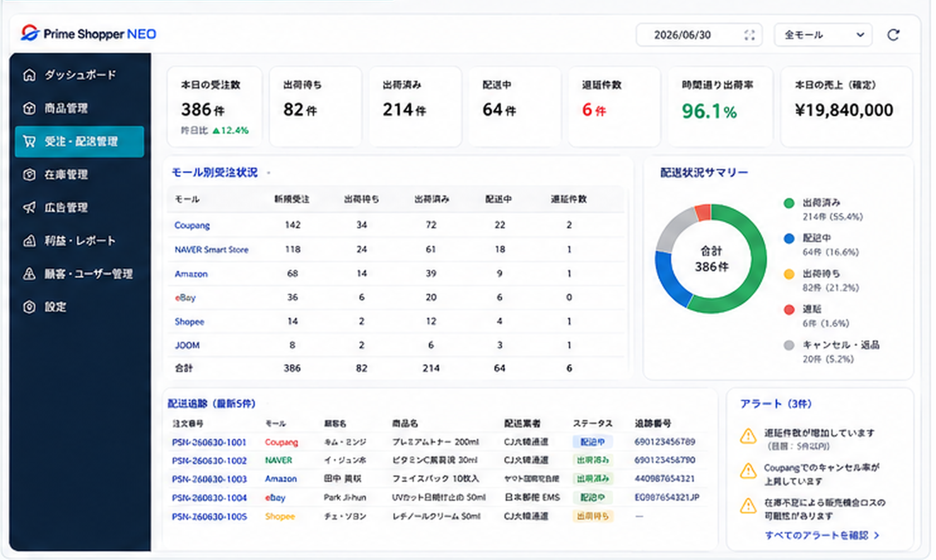The height and width of the screenshot is (560, 936).
Task: Click the refresh icon in the top bar
Action: (893, 35)
